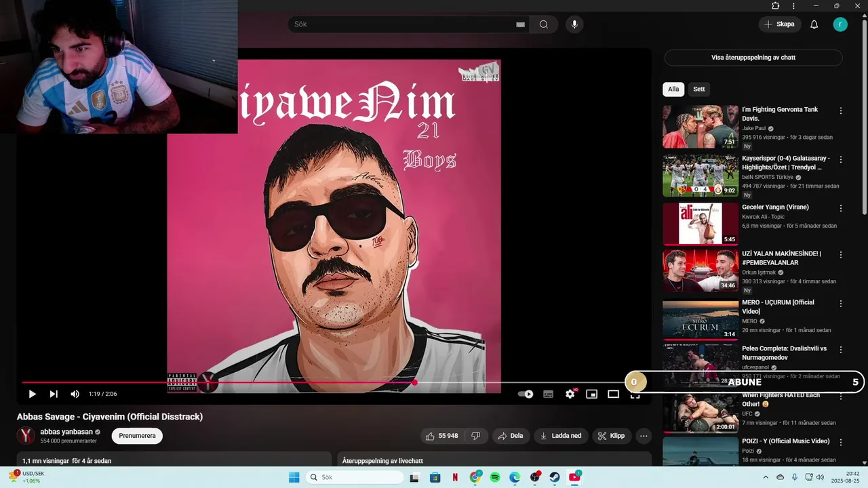Open the browser three-dot menu

point(793,6)
